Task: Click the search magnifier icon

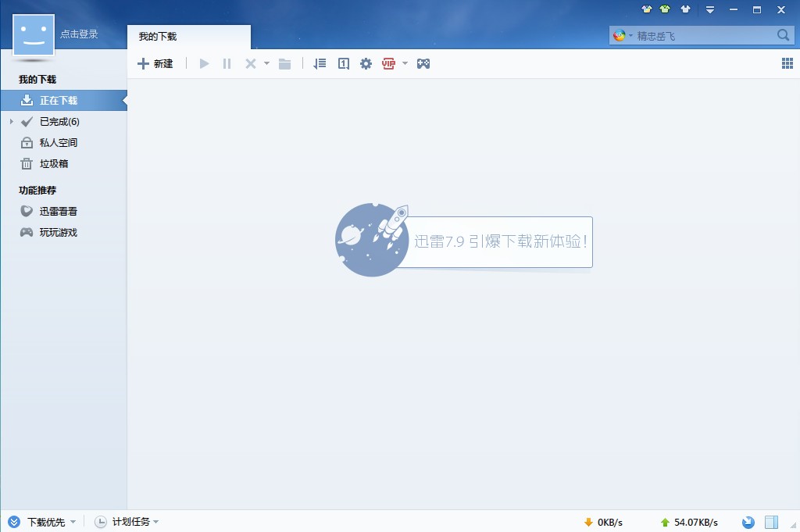Action: click(x=781, y=35)
